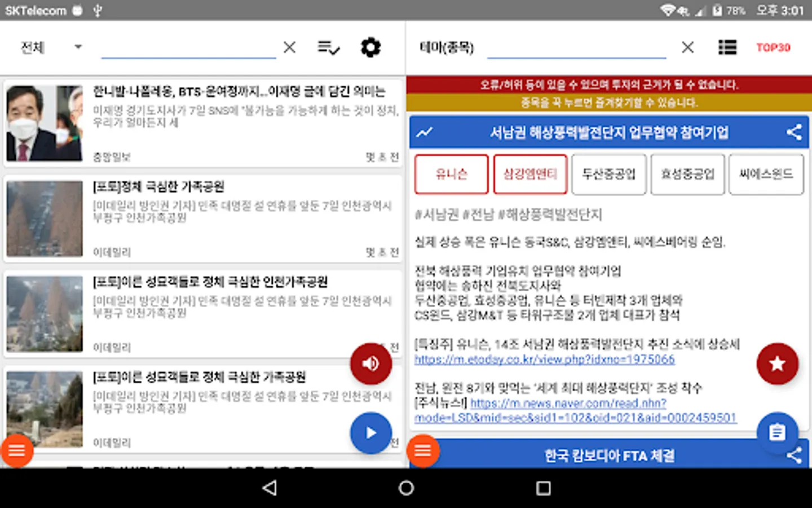The width and height of the screenshot is (812, 508).
Task: Open the etoday.co.kr article link
Action: click(545, 360)
